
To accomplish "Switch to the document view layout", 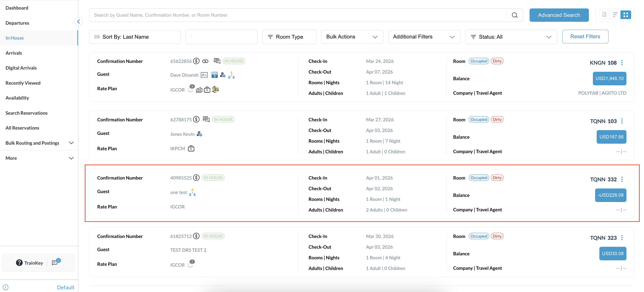I will 604,15.
